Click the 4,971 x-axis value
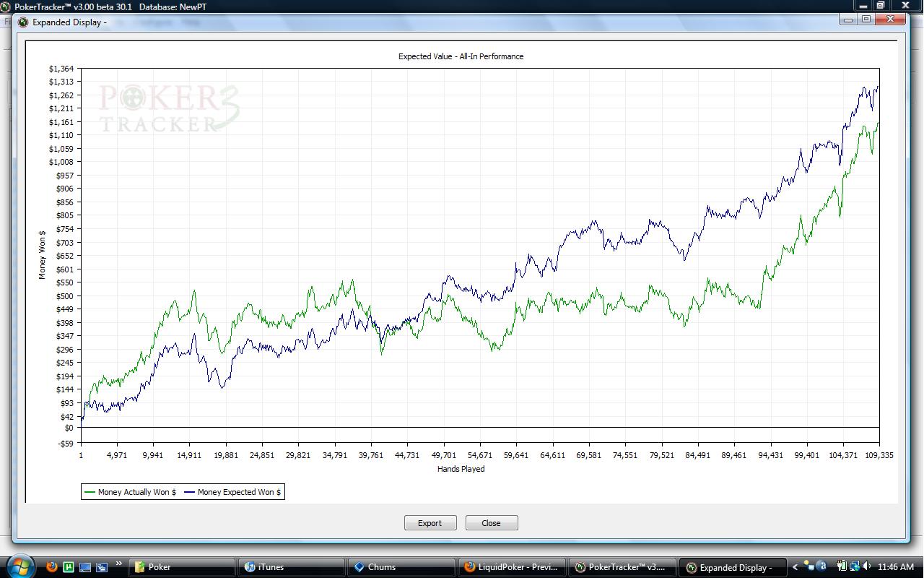This screenshot has width=924, height=578. click(x=117, y=455)
